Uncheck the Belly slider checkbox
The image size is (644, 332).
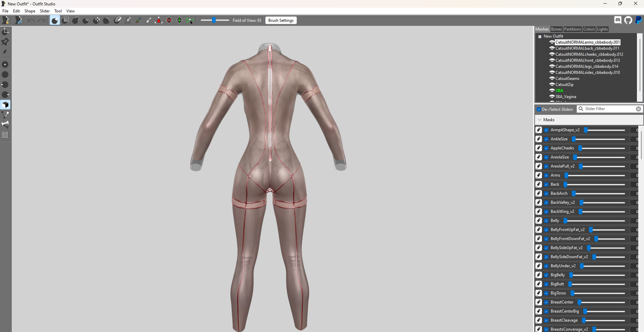pyautogui.click(x=546, y=221)
